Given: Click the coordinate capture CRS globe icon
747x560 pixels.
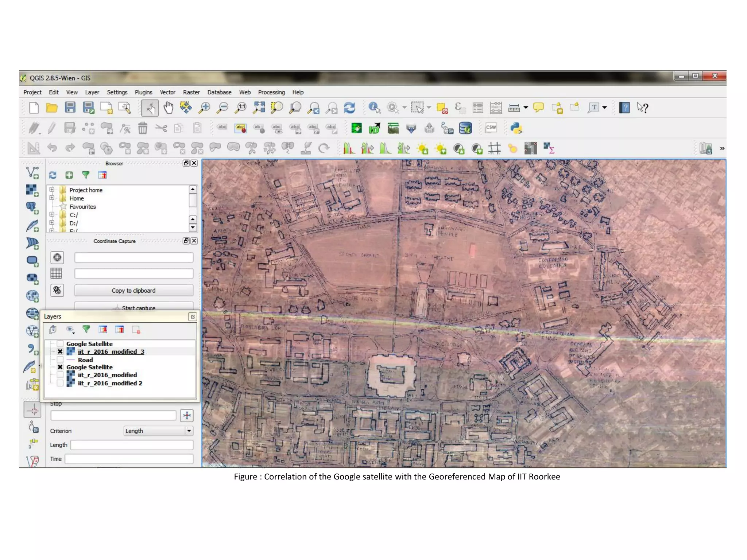Looking at the screenshot, I should 57,258.
